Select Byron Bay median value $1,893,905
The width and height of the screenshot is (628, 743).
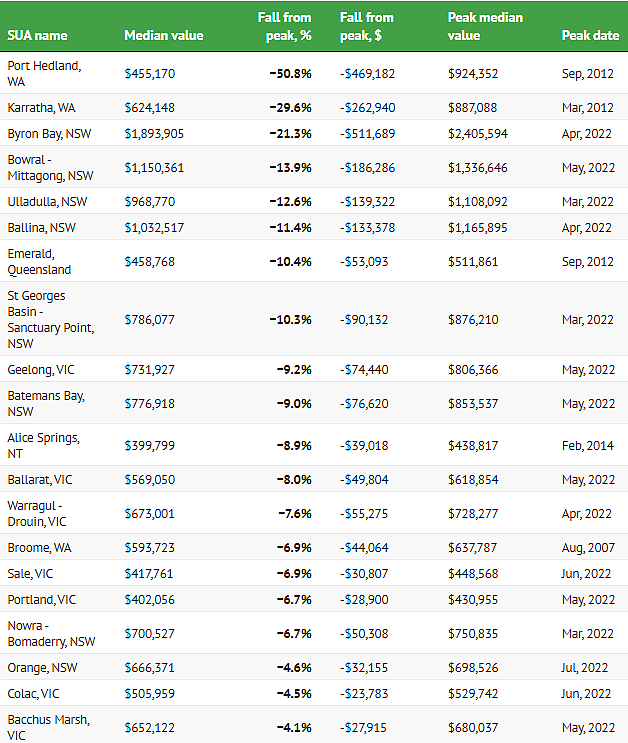[154, 134]
